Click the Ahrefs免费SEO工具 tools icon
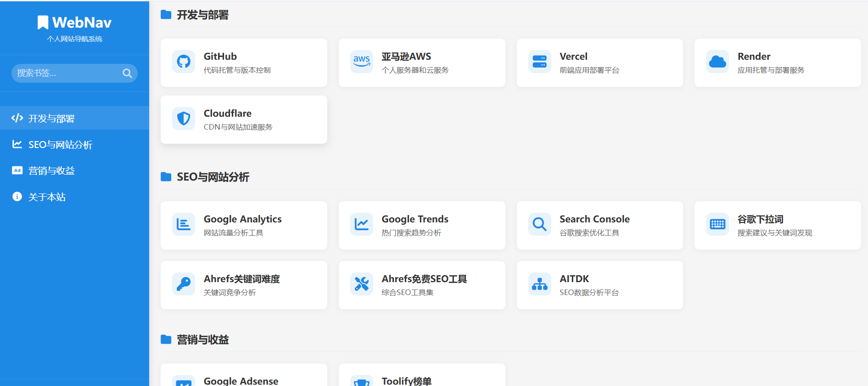This screenshot has height=386, width=868. [x=362, y=284]
